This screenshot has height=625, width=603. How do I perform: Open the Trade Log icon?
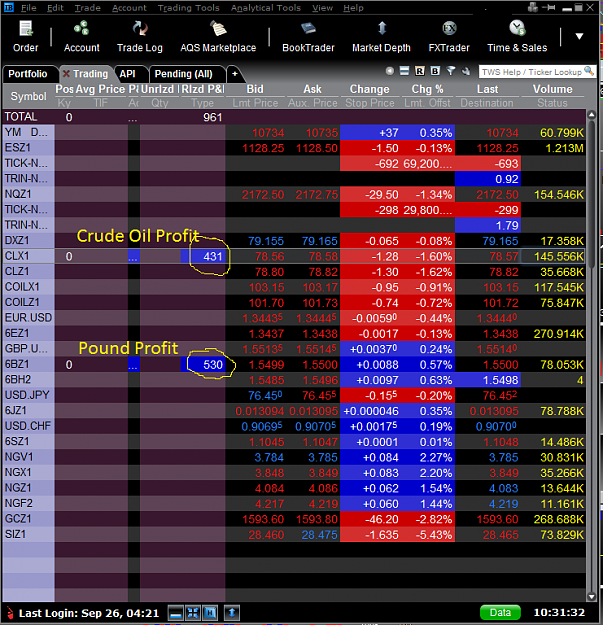(140, 36)
